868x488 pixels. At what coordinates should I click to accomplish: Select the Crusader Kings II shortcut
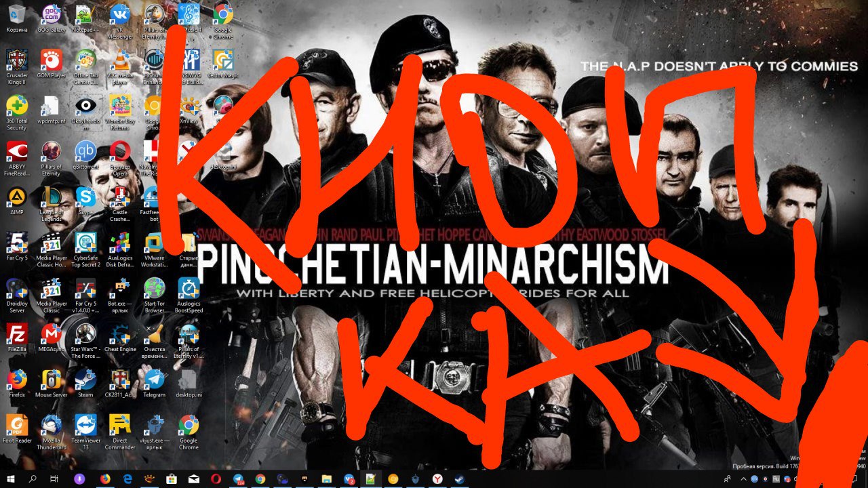click(x=16, y=66)
